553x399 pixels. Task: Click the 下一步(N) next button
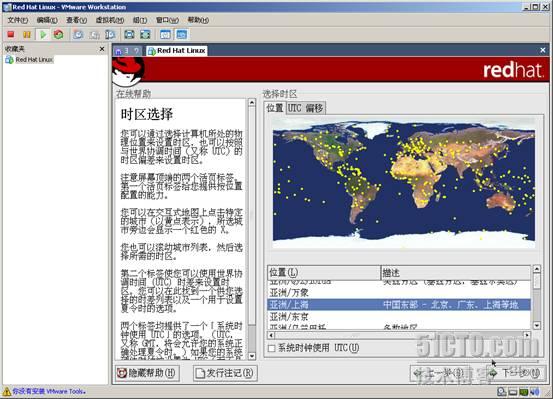(516, 373)
